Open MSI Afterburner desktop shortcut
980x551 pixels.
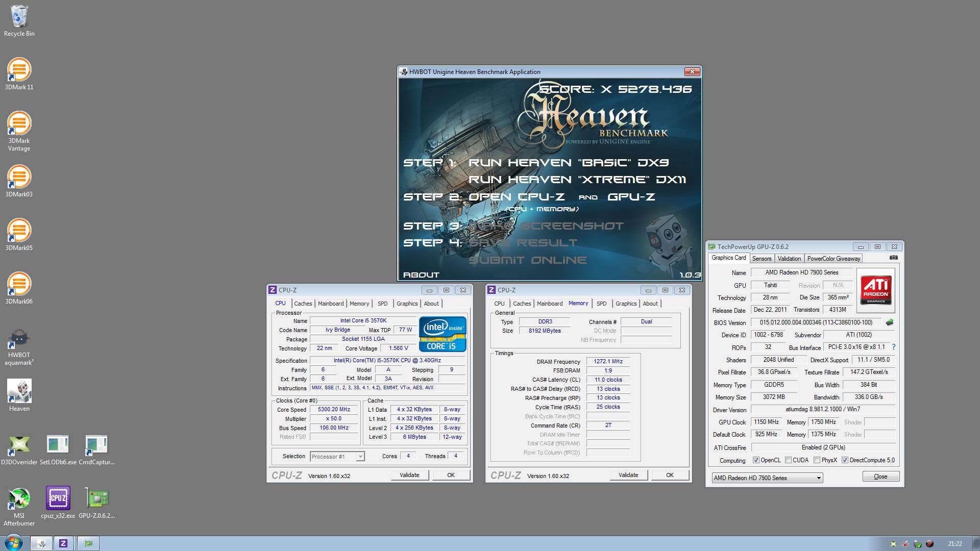coord(19,507)
